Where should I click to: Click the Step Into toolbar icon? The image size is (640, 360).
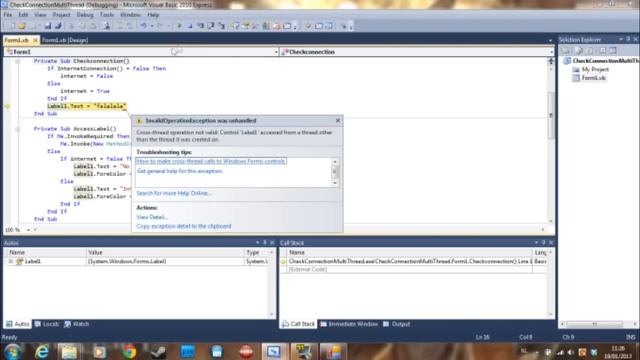[x=200, y=26]
